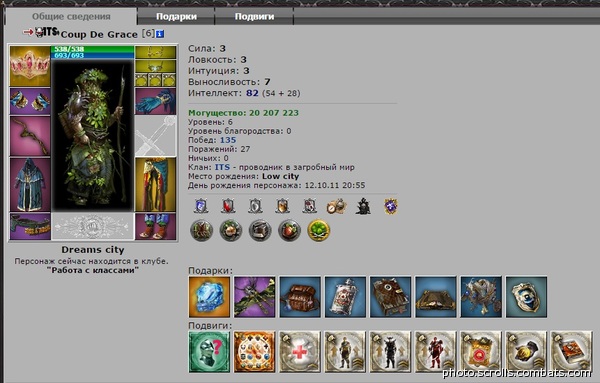Click the 135 victories count link
This screenshot has width=600, height=383.
[228, 140]
